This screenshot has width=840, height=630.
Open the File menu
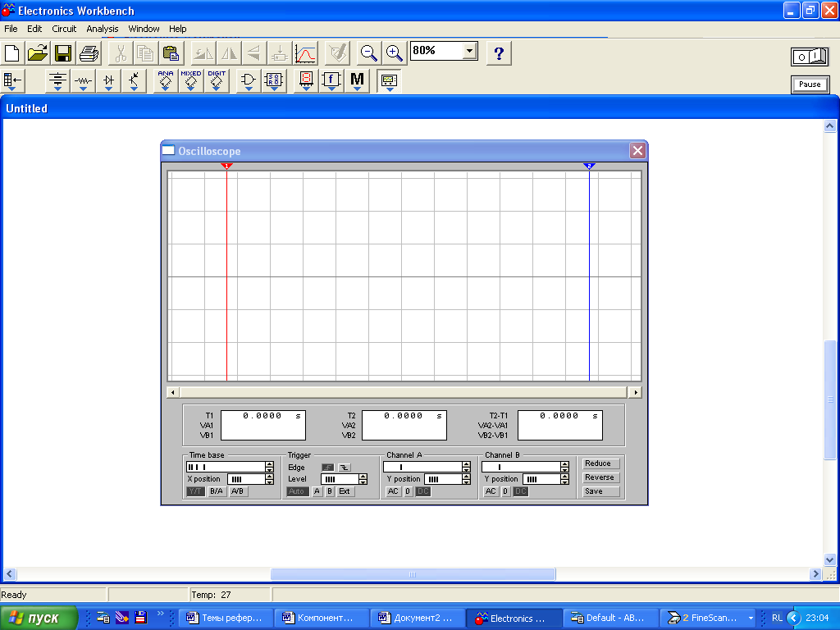11,29
